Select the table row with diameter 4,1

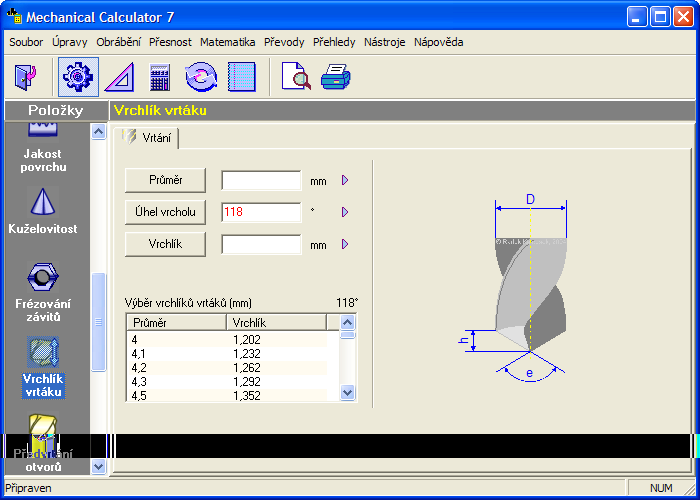(227, 354)
